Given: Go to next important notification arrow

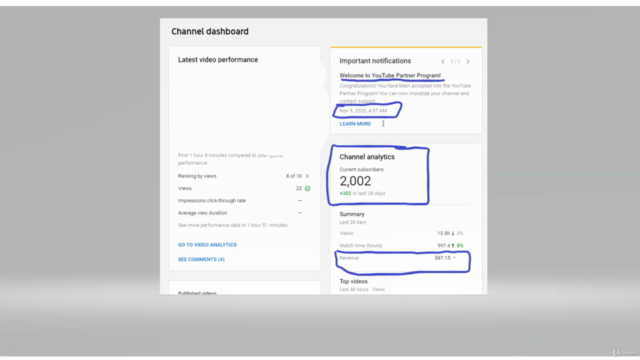Looking at the screenshot, I should pos(468,62).
